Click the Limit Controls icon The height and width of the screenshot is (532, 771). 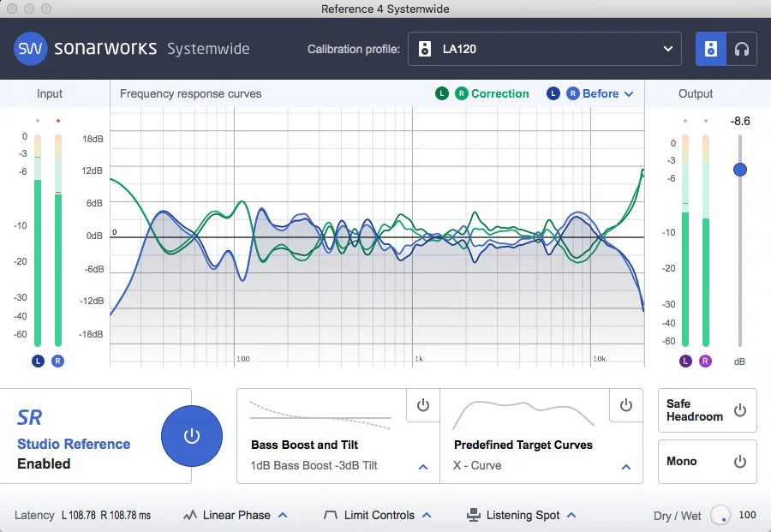331,515
